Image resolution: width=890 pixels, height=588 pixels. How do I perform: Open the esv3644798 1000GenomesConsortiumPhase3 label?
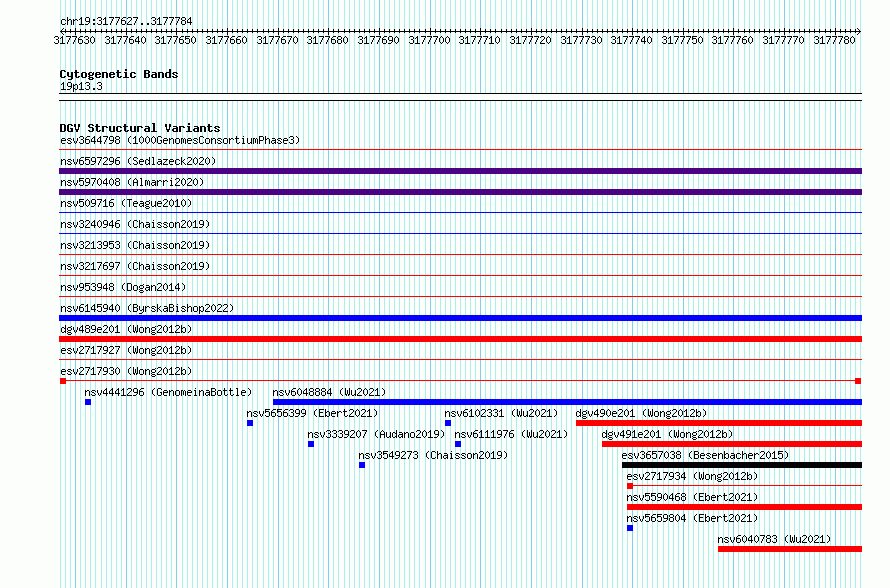(179, 140)
